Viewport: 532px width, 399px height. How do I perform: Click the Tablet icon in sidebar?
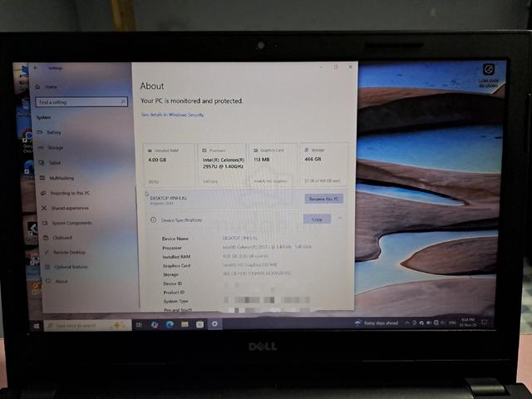click(x=42, y=163)
